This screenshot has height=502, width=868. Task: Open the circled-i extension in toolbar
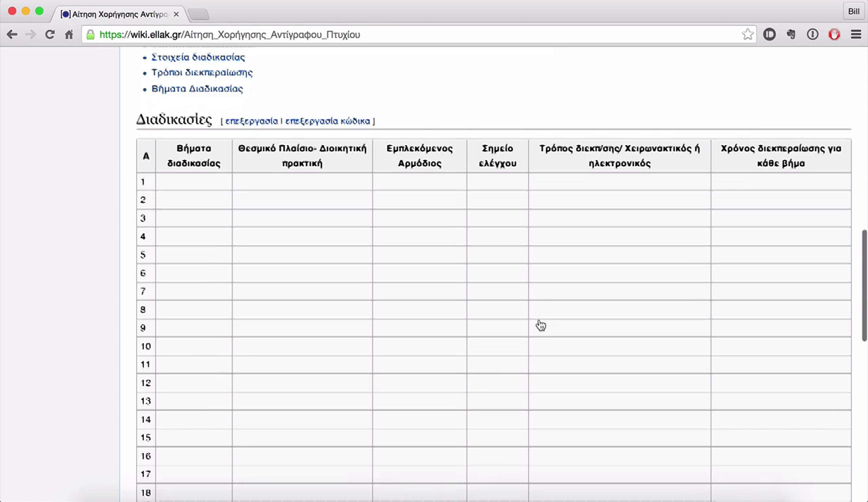[x=813, y=34]
